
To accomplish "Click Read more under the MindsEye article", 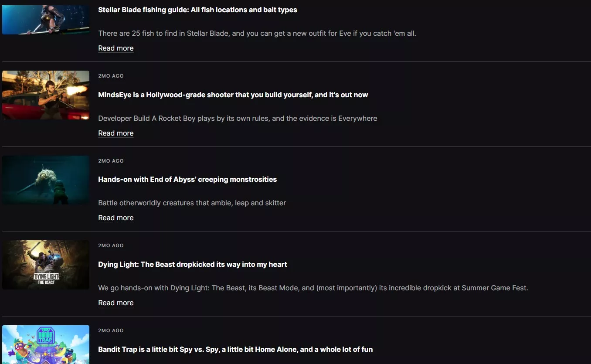I will (x=116, y=133).
